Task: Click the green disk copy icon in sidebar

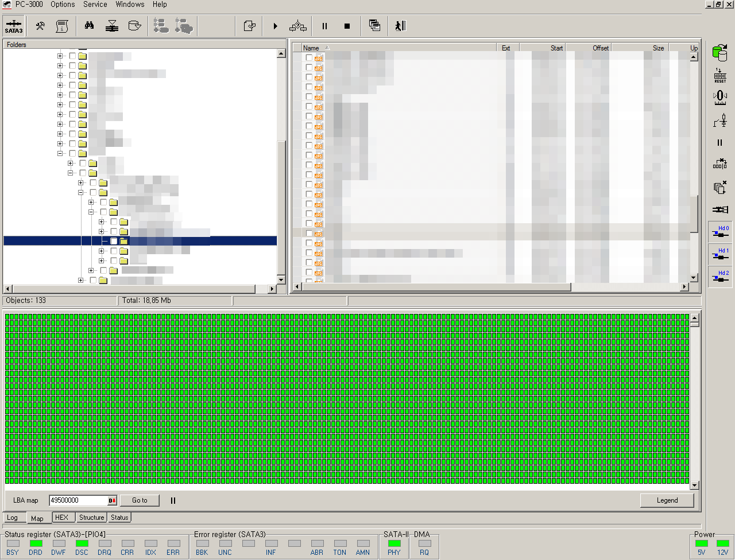Action: tap(720, 52)
